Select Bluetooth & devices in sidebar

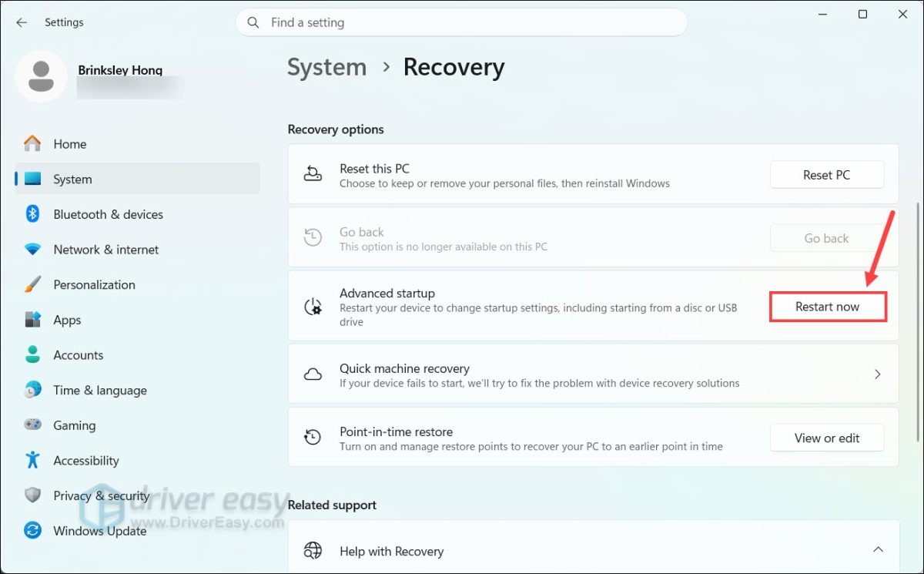(x=137, y=214)
